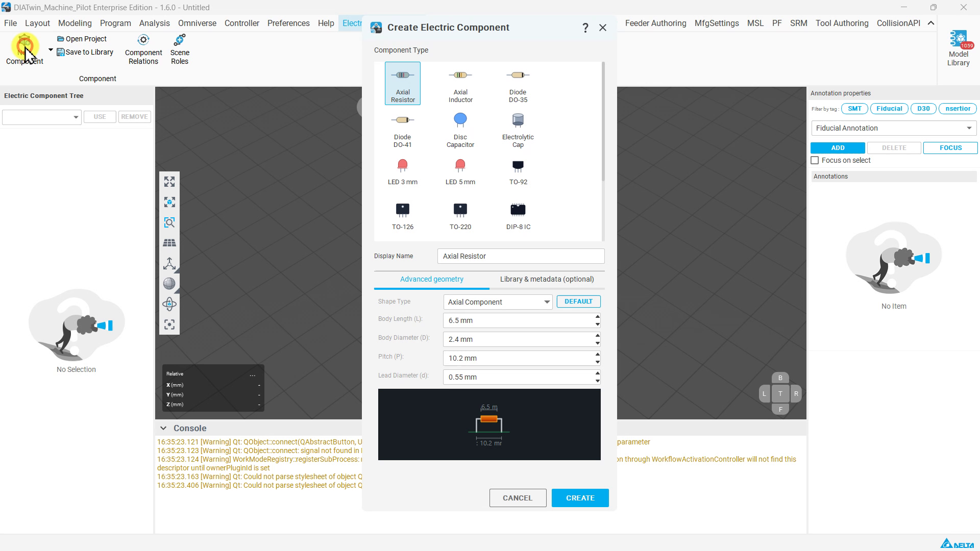The height and width of the screenshot is (551, 980).
Task: Click the FOCUS annotation button
Action: 950,148
